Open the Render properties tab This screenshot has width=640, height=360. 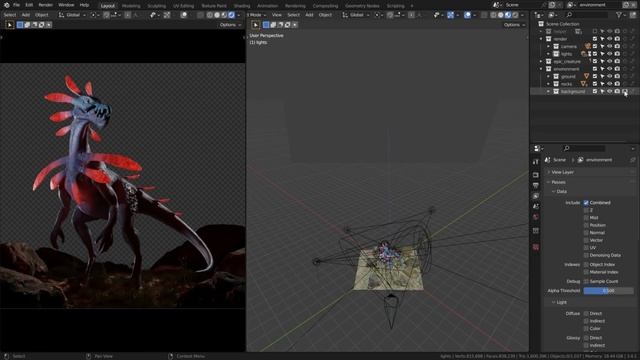[536, 175]
